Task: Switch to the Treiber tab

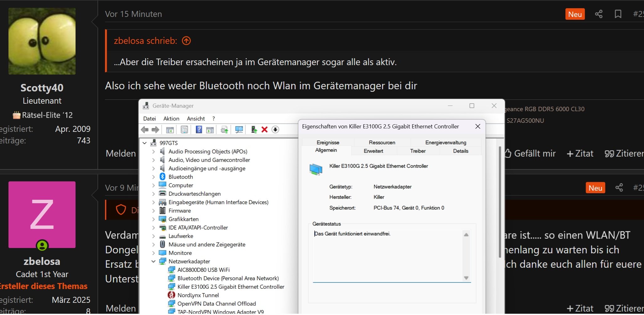Action: point(418,151)
